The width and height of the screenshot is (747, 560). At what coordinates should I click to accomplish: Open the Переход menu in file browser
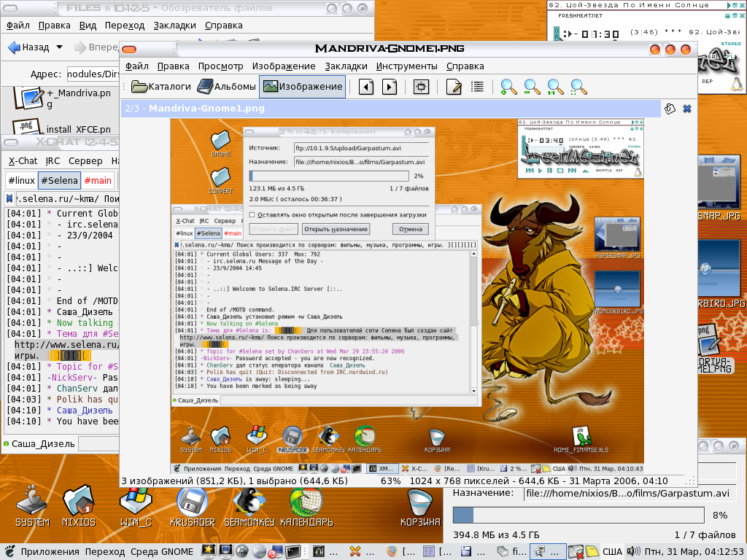tap(125, 26)
